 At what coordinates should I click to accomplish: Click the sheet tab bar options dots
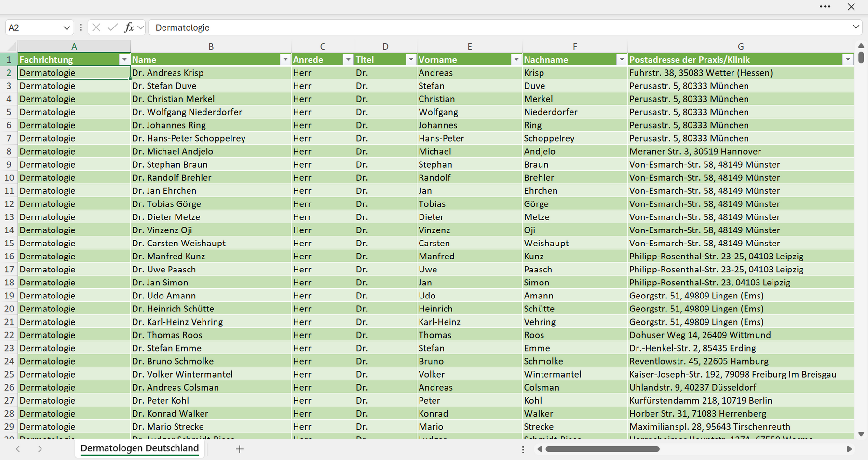click(523, 449)
